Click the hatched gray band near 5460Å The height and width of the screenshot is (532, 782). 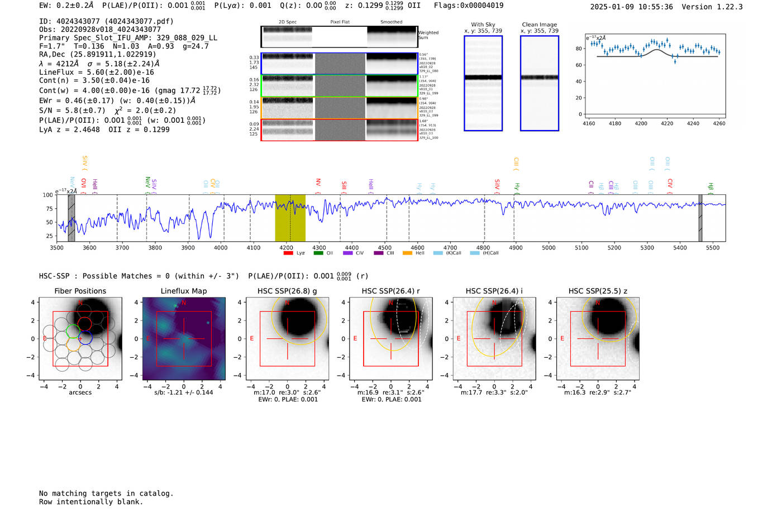[x=700, y=218]
